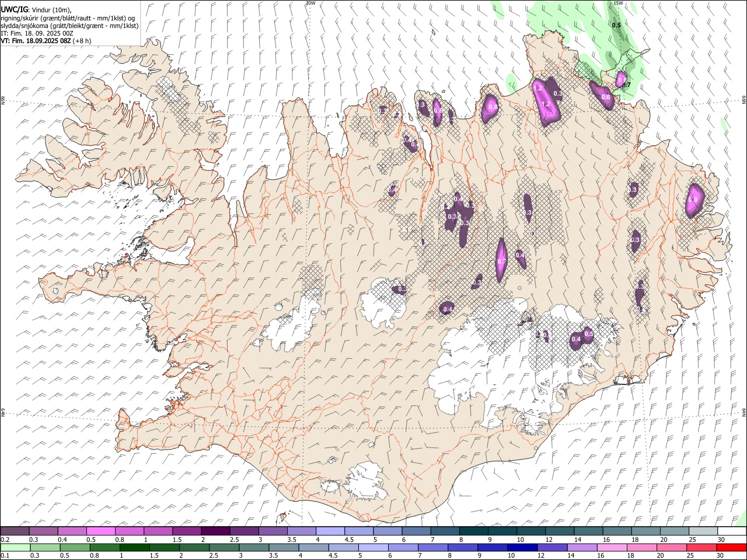Viewport: 747px width, 560px height.
Task: Click the init time "IT: Fim. 18. 09. 2025 00Z"
Action: pos(37,33)
